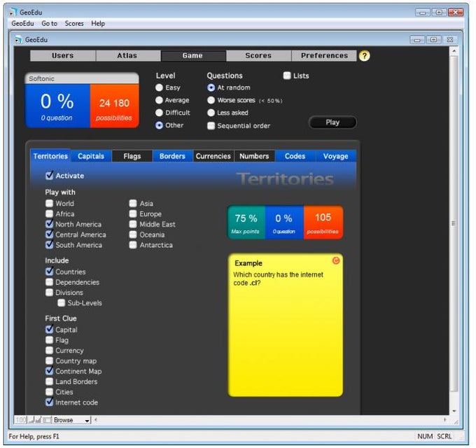This screenshot has height=448, width=476.
Task: Check the Europe region
Action: 133,213
